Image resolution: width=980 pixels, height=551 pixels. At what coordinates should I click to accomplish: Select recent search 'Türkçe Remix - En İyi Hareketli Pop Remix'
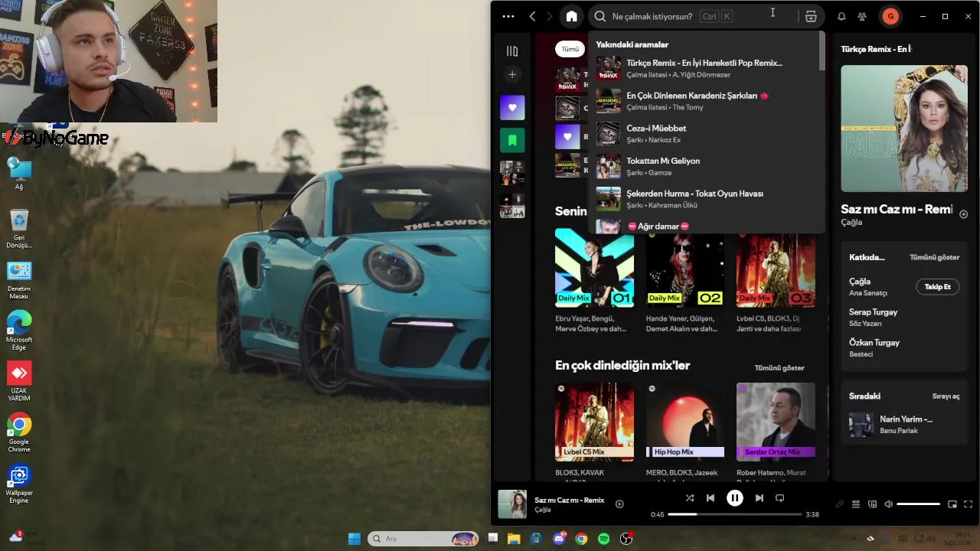[x=706, y=68]
